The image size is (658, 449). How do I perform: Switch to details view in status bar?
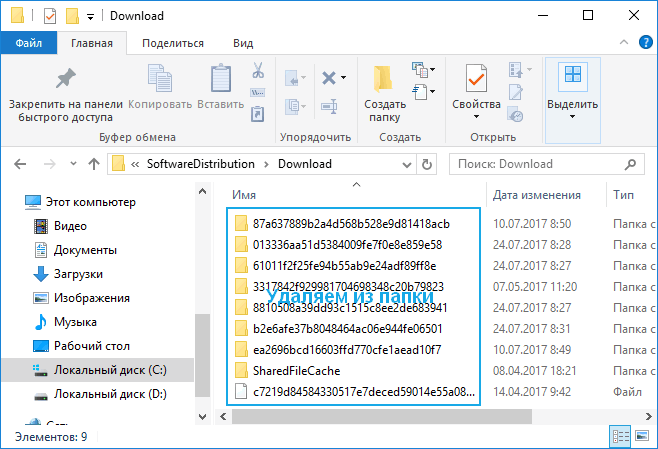[620, 437]
